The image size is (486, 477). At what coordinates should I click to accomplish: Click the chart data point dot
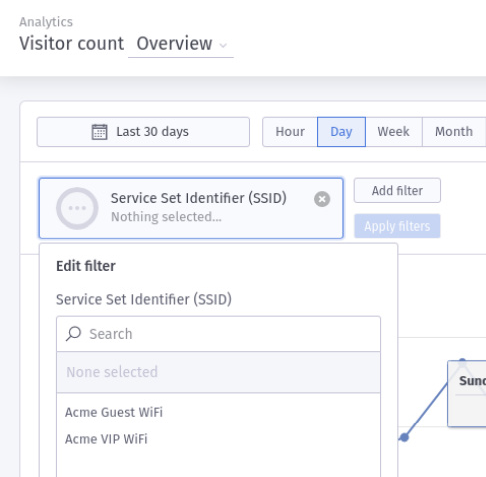404,437
